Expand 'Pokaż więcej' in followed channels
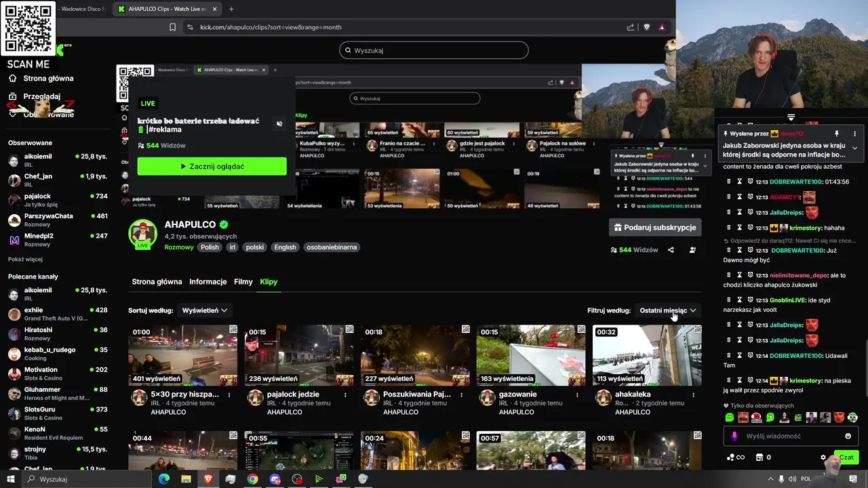The width and height of the screenshot is (868, 488). click(25, 259)
